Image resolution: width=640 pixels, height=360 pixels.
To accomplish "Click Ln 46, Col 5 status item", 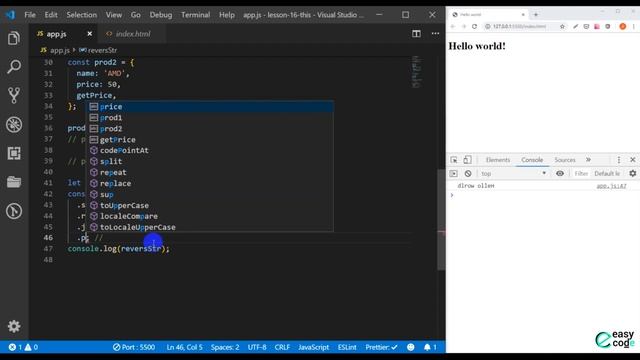I will (x=184, y=347).
